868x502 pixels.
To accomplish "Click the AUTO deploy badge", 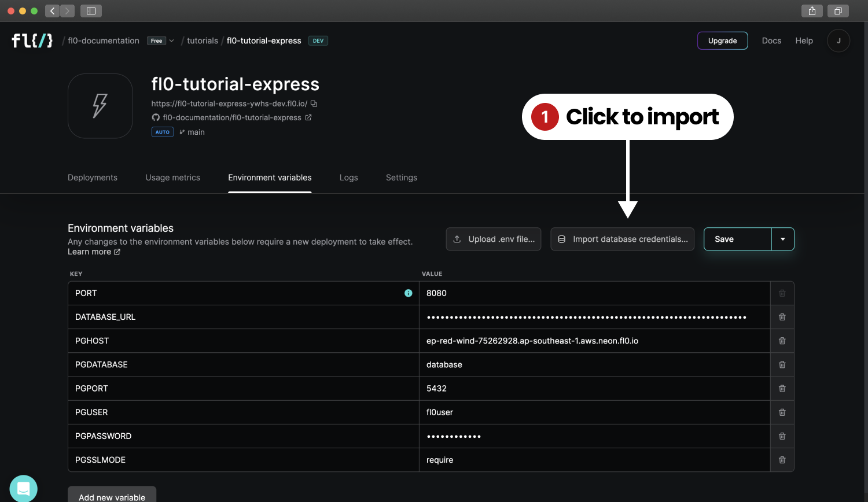I will [163, 132].
